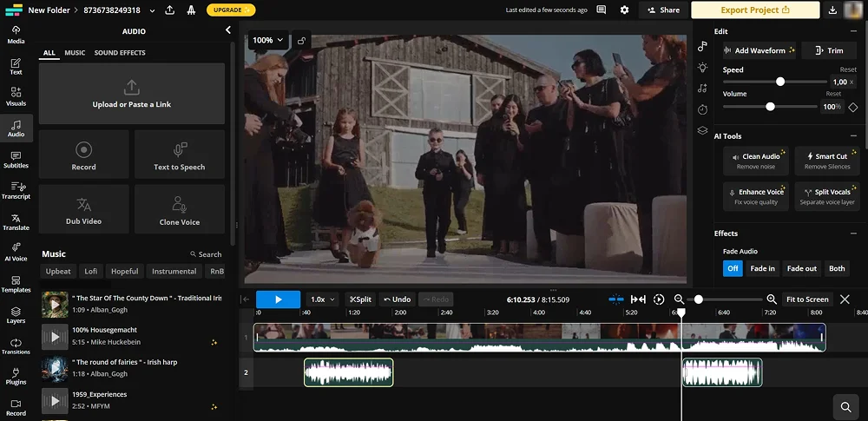The width and height of the screenshot is (868, 421).
Task: Open the 100% preview zoom dropdown
Action: (267, 40)
